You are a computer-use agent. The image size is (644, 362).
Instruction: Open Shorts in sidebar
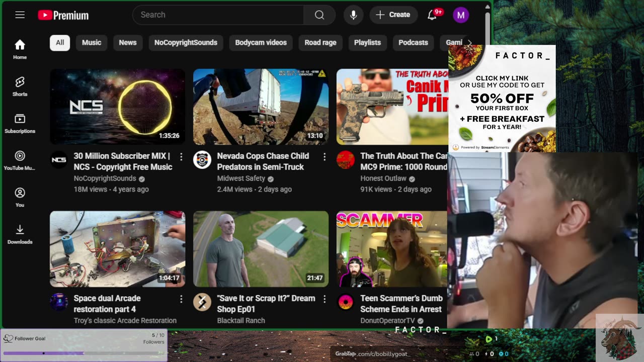click(x=20, y=86)
